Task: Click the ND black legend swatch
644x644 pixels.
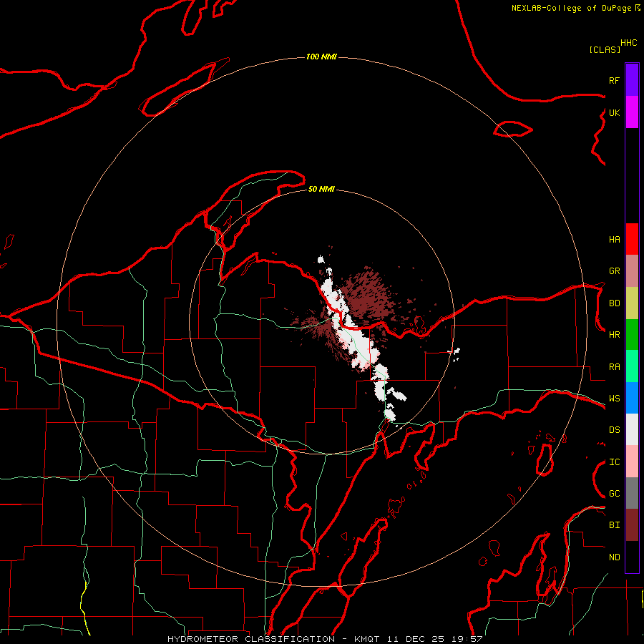Action: click(632, 557)
